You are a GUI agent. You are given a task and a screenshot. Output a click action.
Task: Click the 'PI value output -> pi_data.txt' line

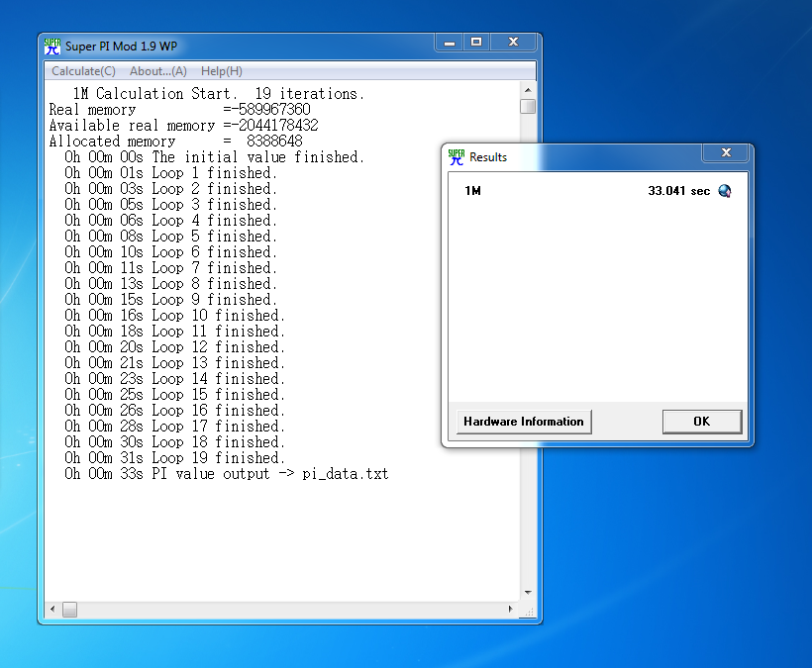click(x=227, y=474)
